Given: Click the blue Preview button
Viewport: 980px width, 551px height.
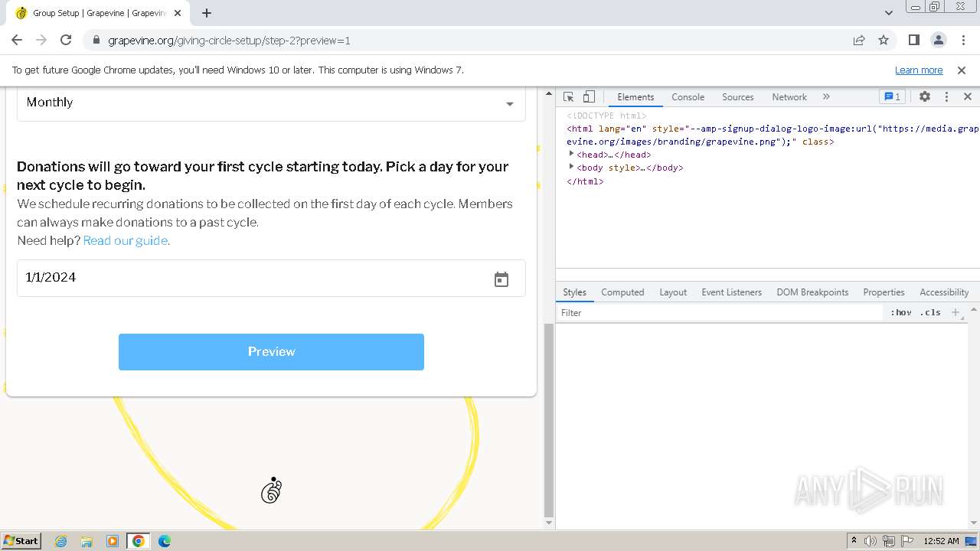Looking at the screenshot, I should 271,352.
